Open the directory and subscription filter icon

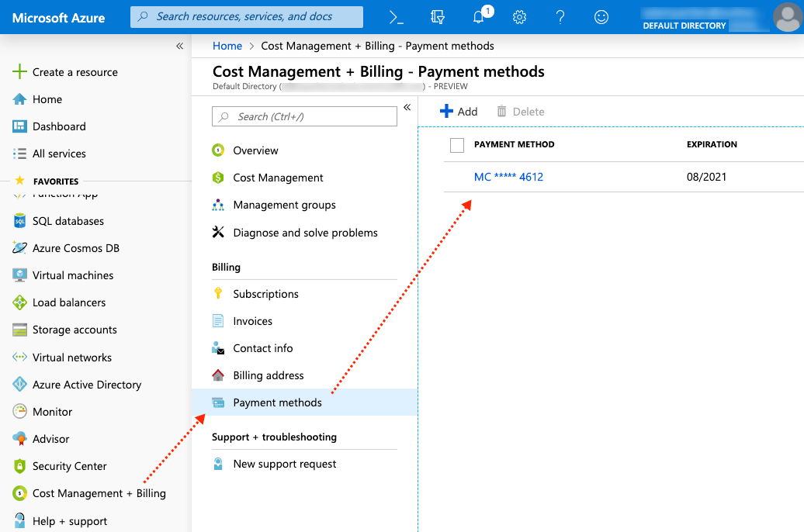click(x=437, y=17)
